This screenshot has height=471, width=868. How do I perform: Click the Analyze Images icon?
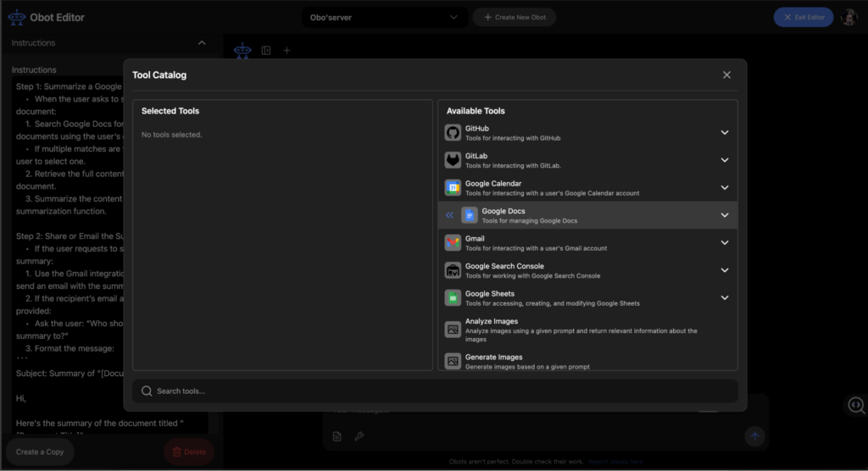(453, 330)
